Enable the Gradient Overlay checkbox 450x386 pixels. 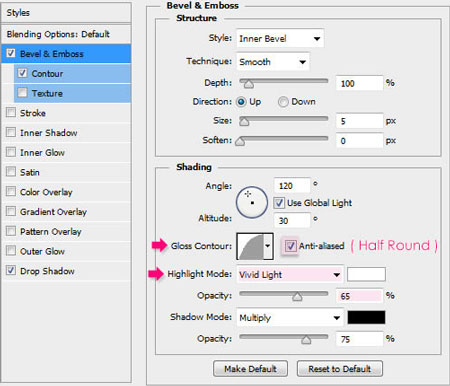11,211
